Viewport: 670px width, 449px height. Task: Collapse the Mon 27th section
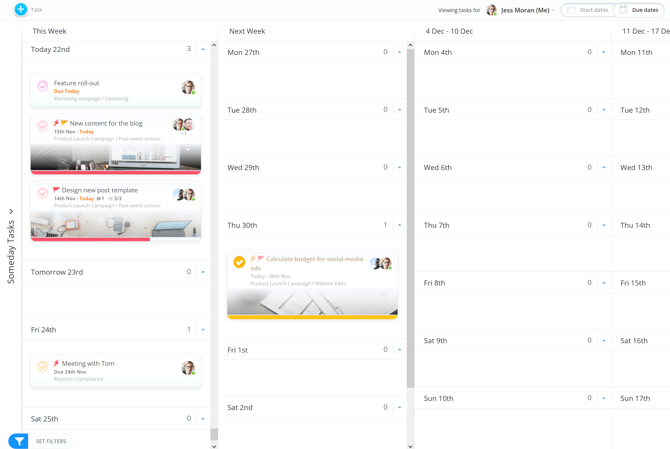400,52
